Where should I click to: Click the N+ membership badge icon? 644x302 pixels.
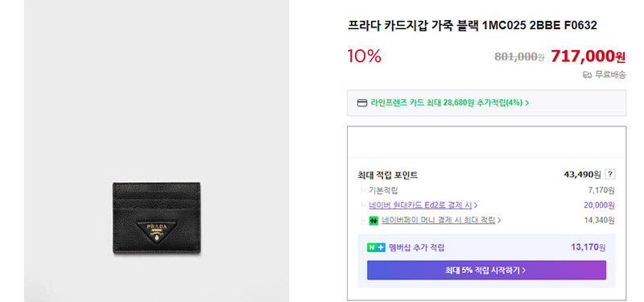click(376, 248)
